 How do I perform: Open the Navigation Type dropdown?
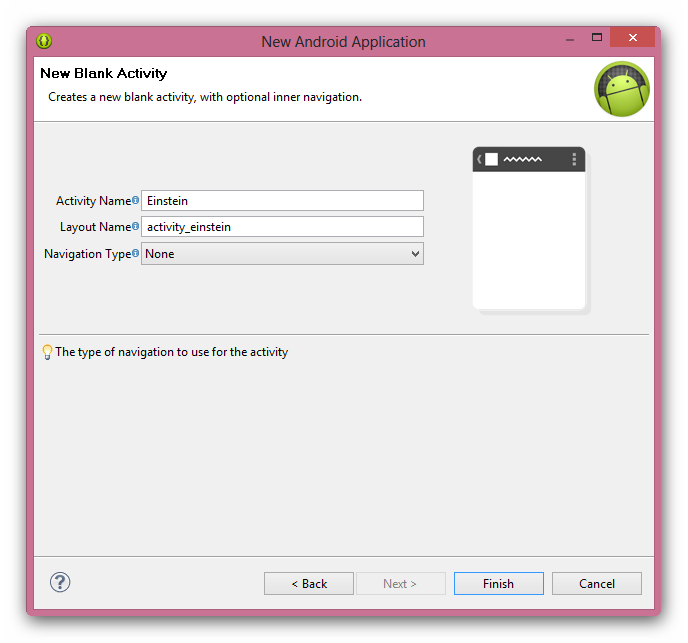point(282,254)
